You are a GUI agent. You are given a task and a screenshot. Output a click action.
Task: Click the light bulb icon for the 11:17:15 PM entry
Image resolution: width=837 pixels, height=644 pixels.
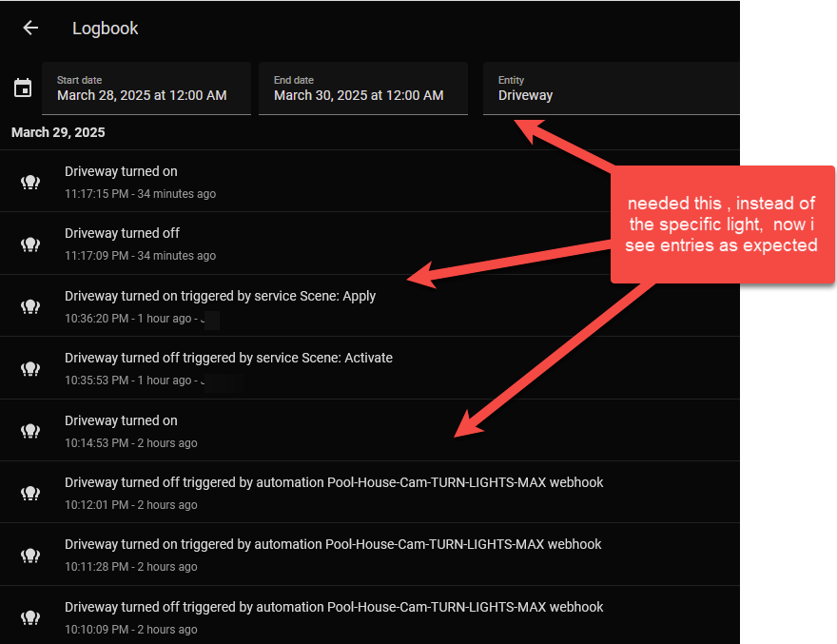pyautogui.click(x=29, y=182)
